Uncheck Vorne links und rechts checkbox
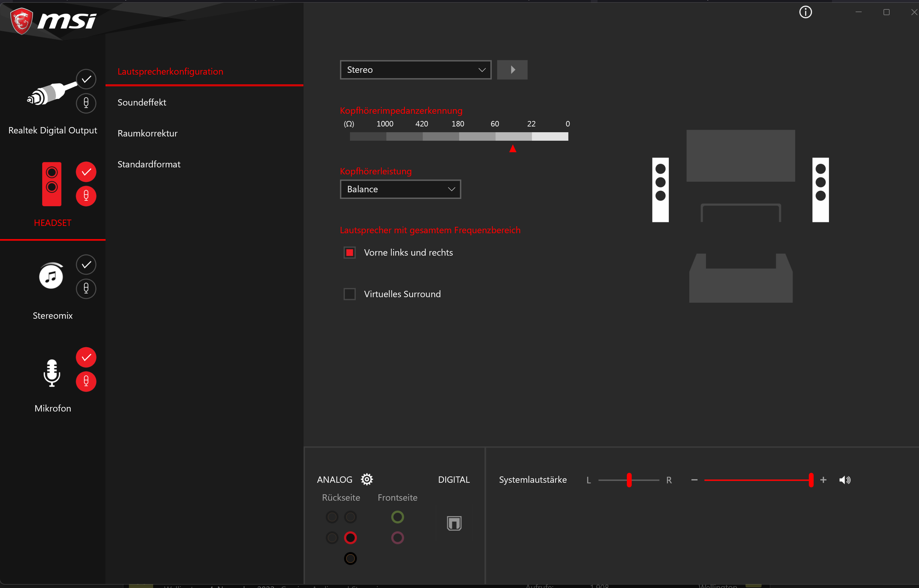The height and width of the screenshot is (588, 919). (x=349, y=252)
